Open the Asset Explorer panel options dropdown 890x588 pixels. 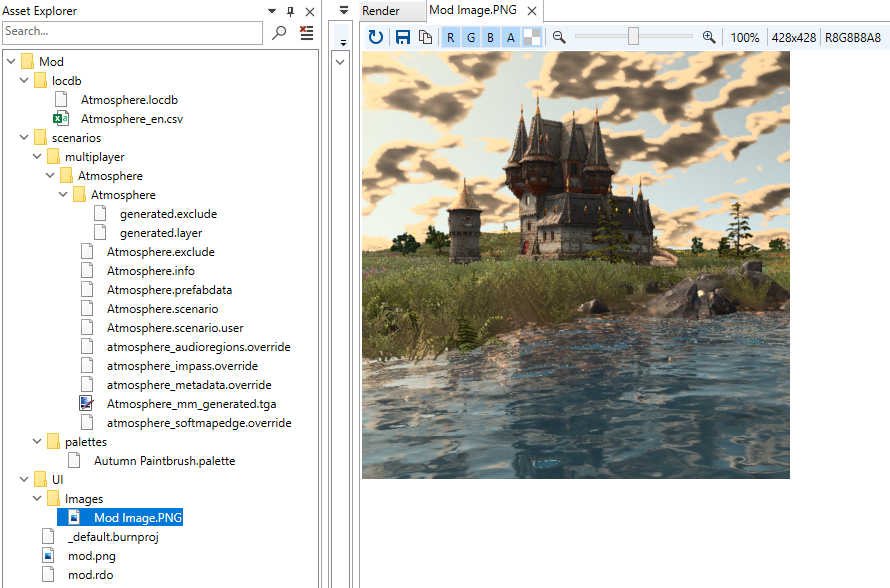click(272, 11)
